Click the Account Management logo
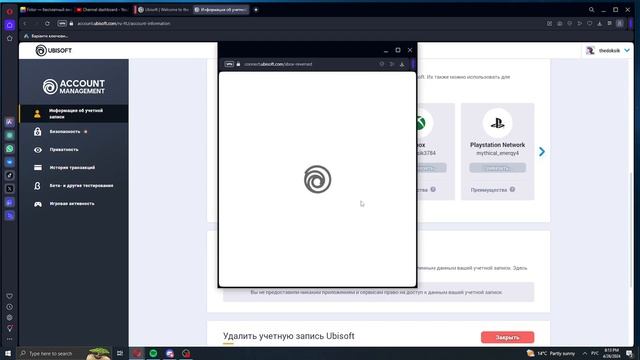Image resolution: width=640 pixels, height=360 pixels. (x=74, y=87)
